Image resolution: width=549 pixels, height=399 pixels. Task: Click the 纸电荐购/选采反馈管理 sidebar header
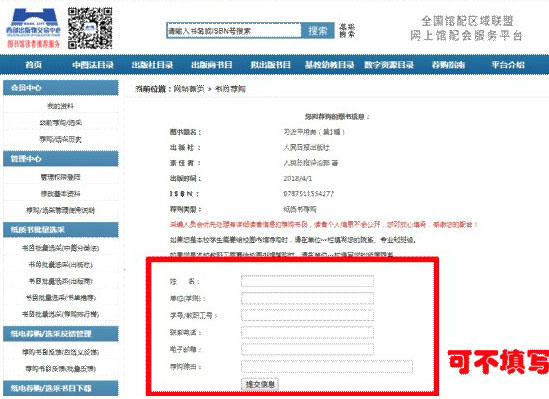[x=61, y=334]
